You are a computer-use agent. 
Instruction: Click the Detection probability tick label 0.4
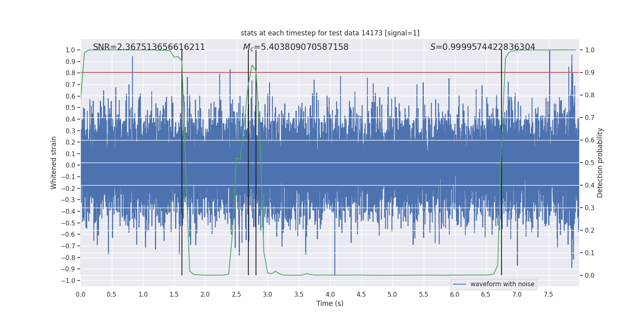(x=590, y=186)
